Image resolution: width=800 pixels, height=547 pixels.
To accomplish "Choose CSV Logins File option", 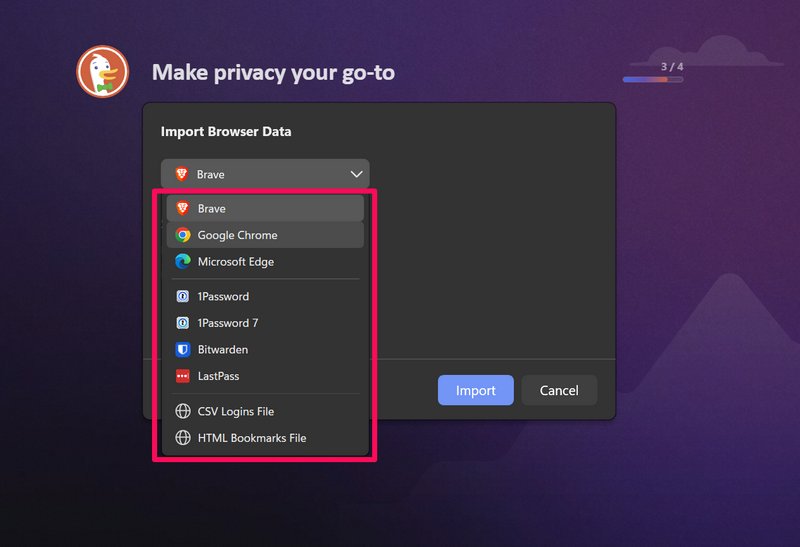I will click(236, 411).
